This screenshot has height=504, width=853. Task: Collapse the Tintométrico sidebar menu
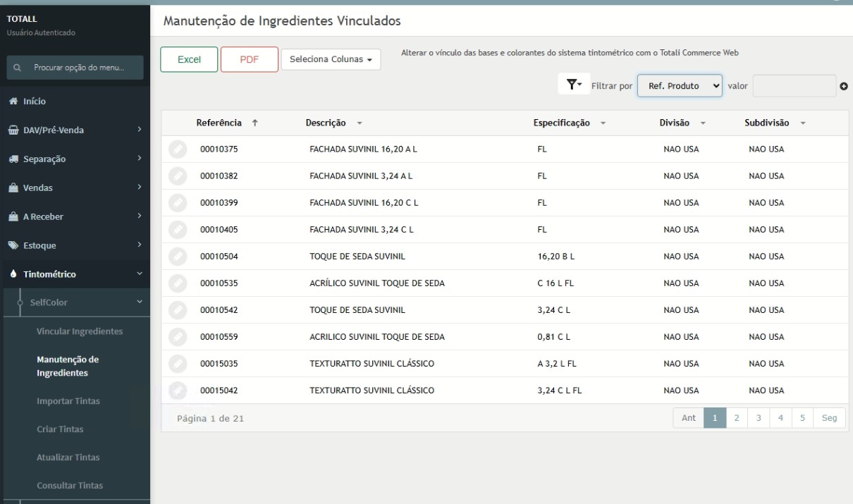75,274
